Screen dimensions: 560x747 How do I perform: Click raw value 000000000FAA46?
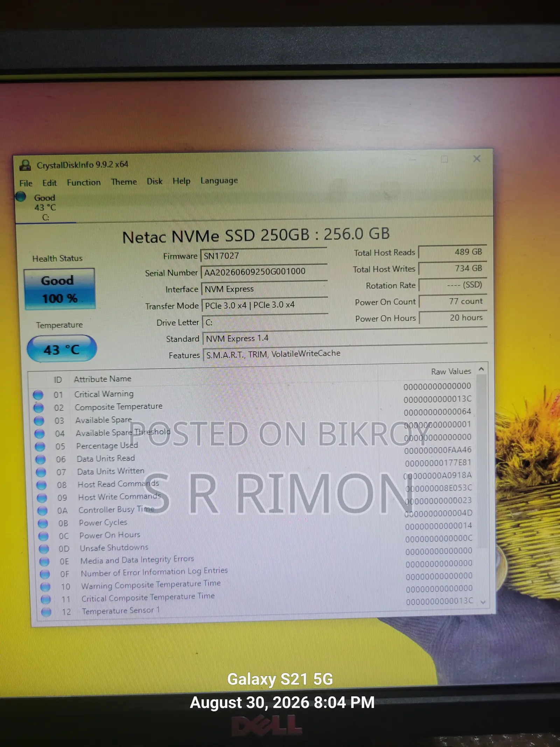(x=438, y=450)
